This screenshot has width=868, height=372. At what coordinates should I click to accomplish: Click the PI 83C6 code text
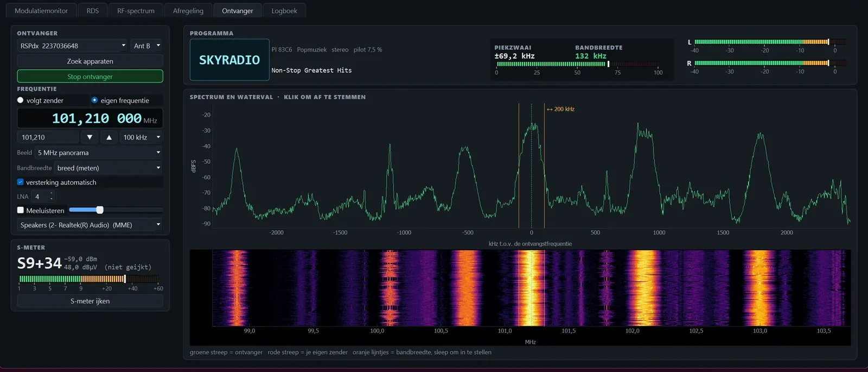click(x=282, y=49)
